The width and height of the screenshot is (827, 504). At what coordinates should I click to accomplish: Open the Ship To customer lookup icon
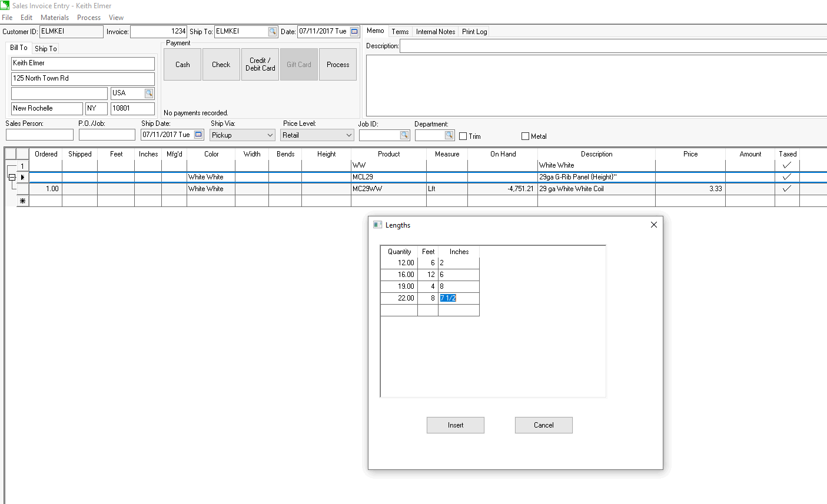pyautogui.click(x=273, y=32)
